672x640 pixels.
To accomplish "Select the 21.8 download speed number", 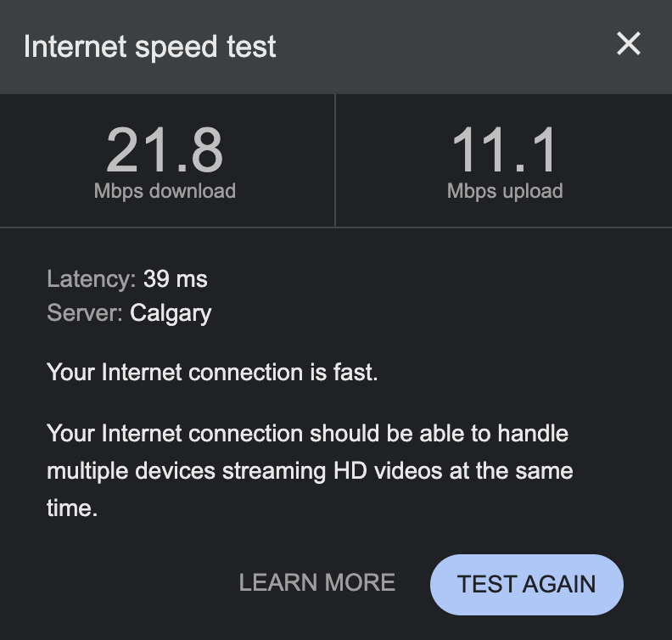I will tap(165, 151).
